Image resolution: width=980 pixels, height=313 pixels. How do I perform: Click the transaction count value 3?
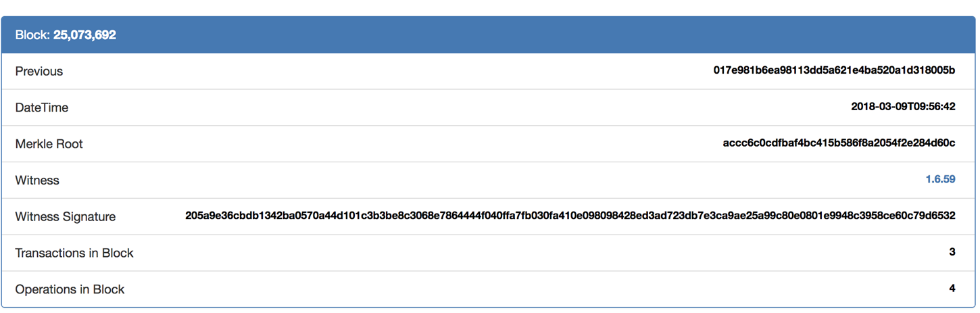(952, 252)
